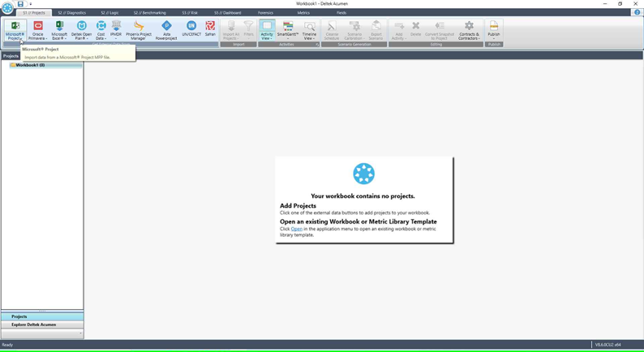The width and height of the screenshot is (644, 352).
Task: Switch to the S3 // Risk tab
Action: coord(190,13)
